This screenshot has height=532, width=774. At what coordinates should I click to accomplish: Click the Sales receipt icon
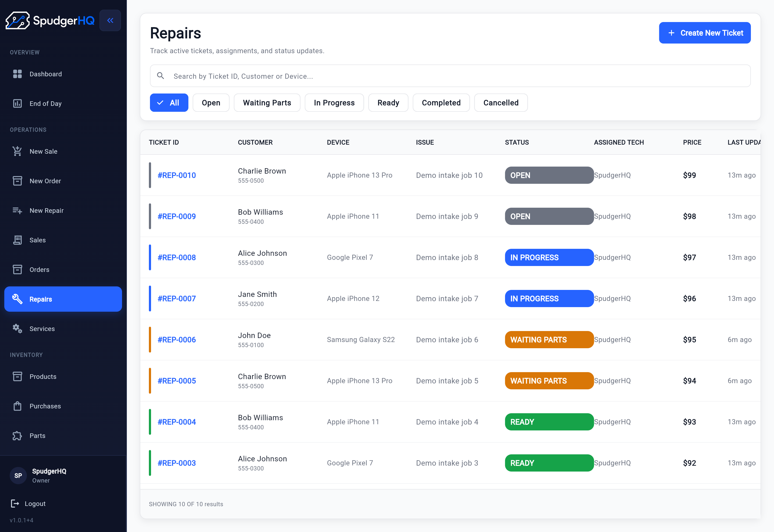click(x=17, y=240)
